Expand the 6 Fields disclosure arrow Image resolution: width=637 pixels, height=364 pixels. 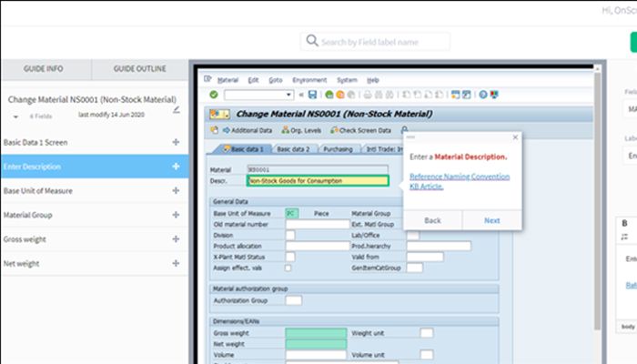coord(15,117)
